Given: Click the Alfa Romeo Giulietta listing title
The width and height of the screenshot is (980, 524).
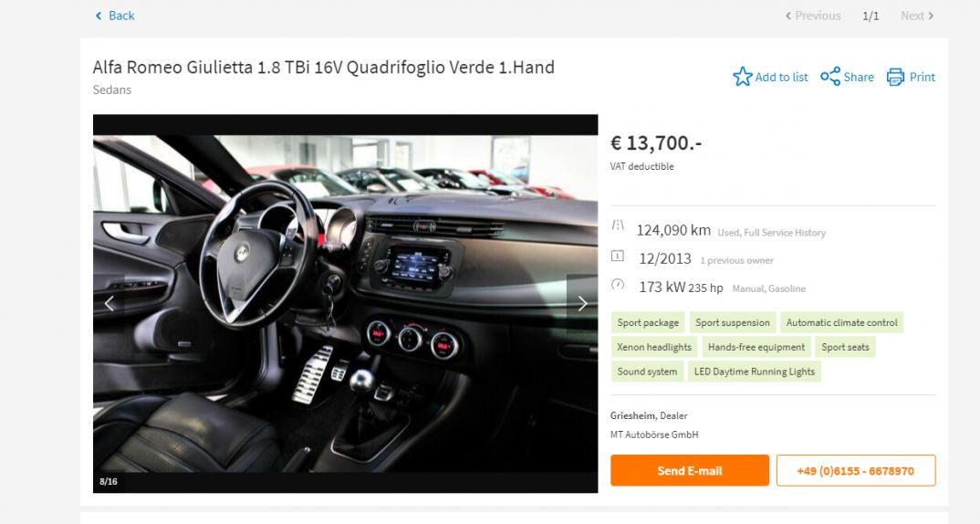Looking at the screenshot, I should click(324, 68).
